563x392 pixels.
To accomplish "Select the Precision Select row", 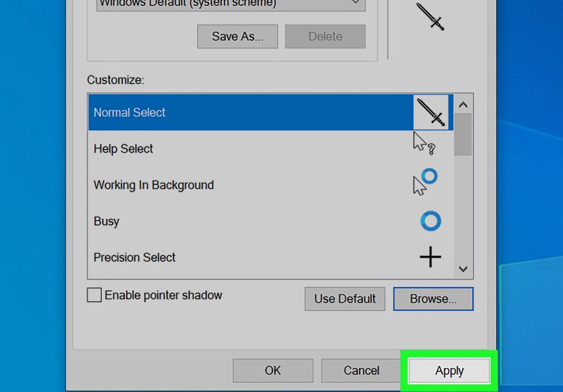I will tap(271, 257).
